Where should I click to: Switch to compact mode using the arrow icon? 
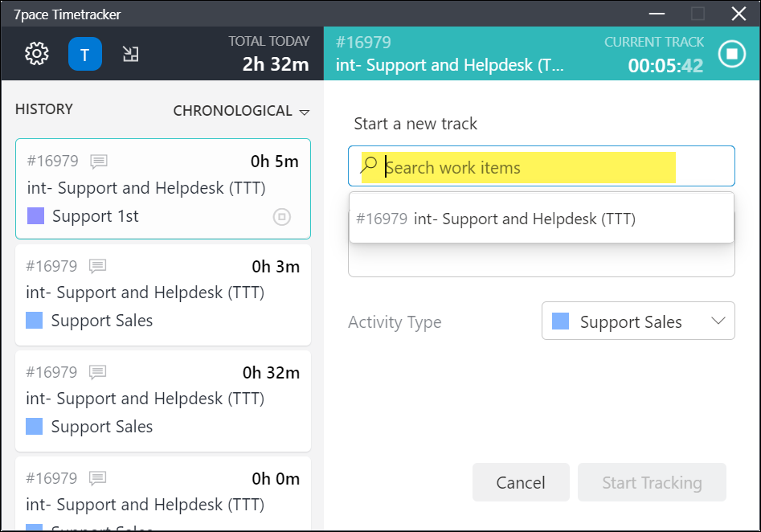tap(130, 54)
